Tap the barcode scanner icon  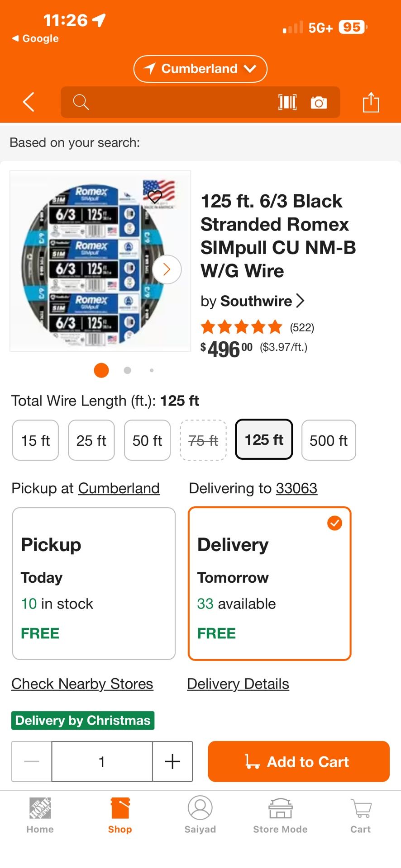pyautogui.click(x=287, y=103)
